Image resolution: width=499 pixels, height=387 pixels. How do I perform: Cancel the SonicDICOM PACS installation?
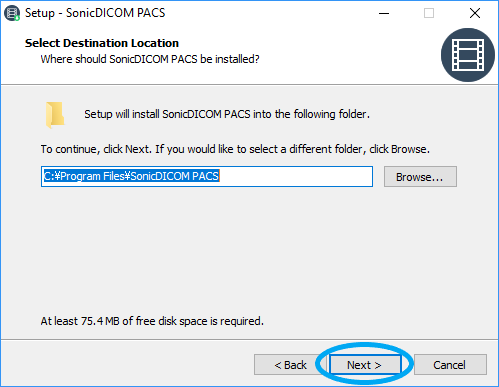click(x=450, y=365)
